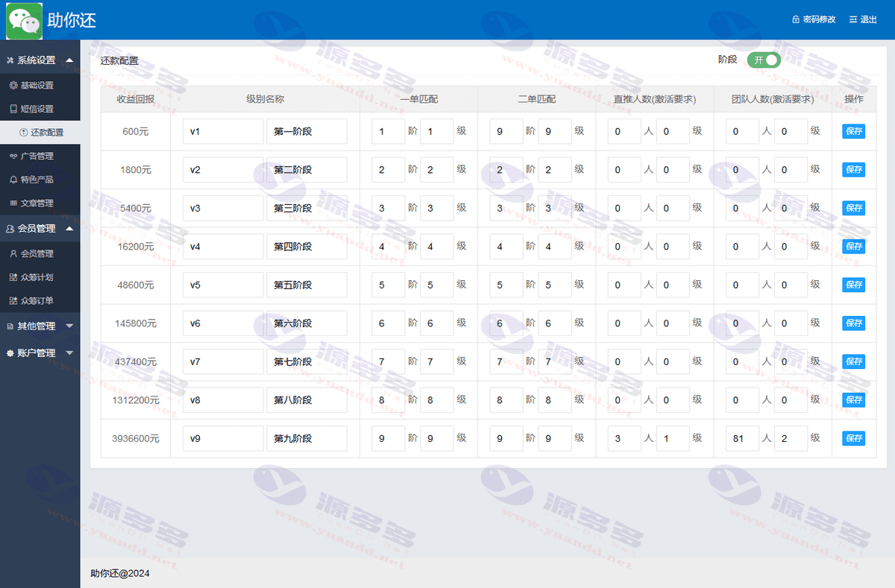Click the 二单匹配 column header
The image size is (895, 588).
pyautogui.click(x=536, y=99)
